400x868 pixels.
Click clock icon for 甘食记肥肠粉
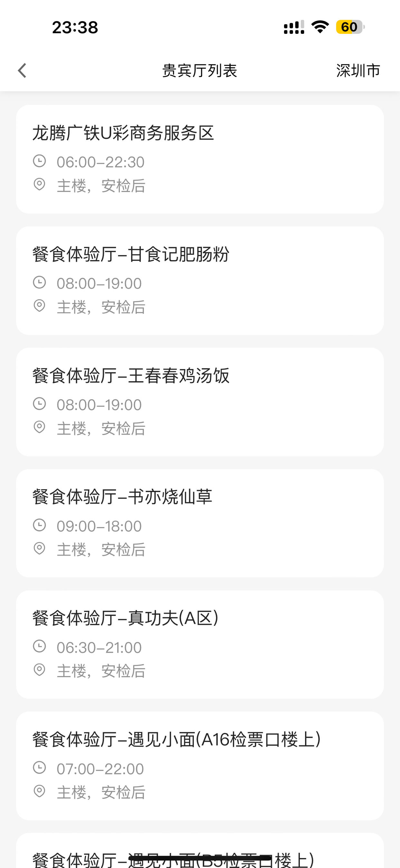(39, 282)
